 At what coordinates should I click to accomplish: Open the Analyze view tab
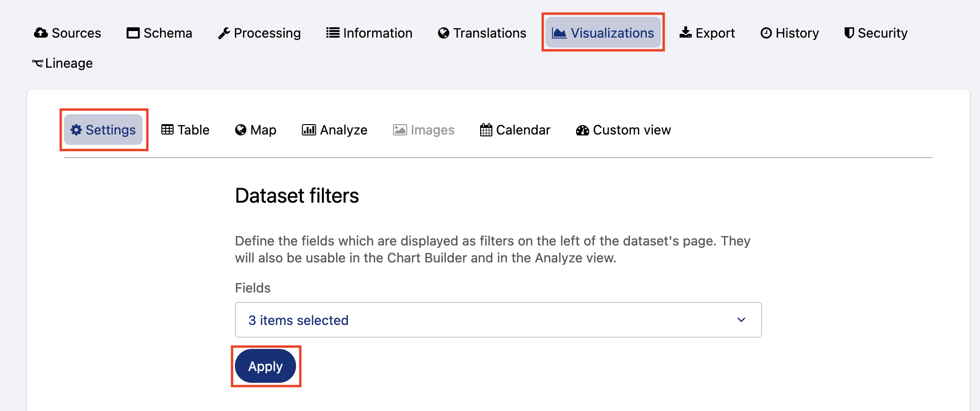tap(335, 130)
